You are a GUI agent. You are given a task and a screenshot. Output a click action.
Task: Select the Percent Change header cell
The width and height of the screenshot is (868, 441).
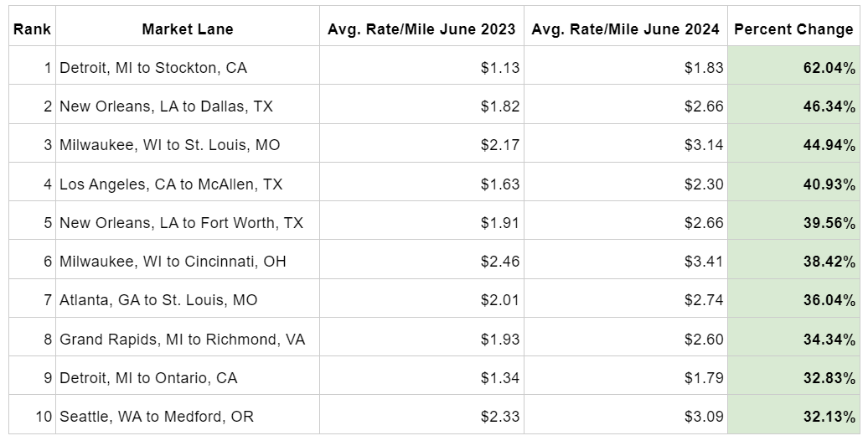pyautogui.click(x=793, y=29)
